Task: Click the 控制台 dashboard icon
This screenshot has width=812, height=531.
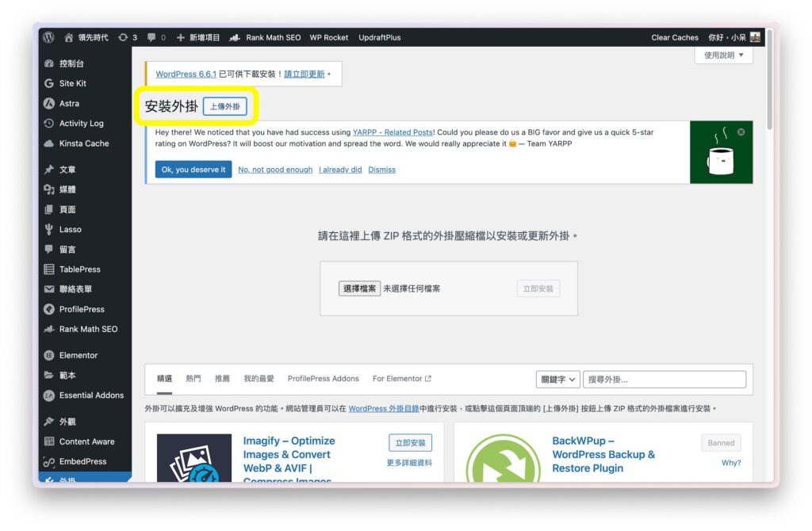Action: (x=49, y=63)
